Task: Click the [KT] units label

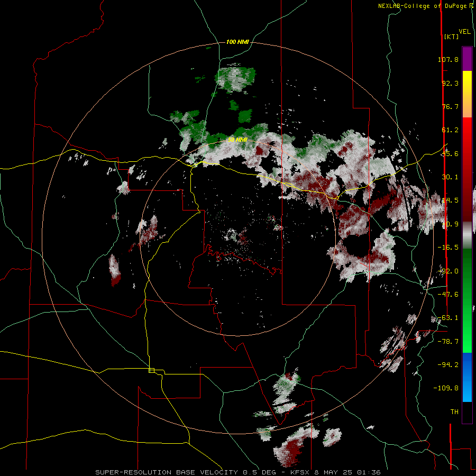Action: [451, 36]
